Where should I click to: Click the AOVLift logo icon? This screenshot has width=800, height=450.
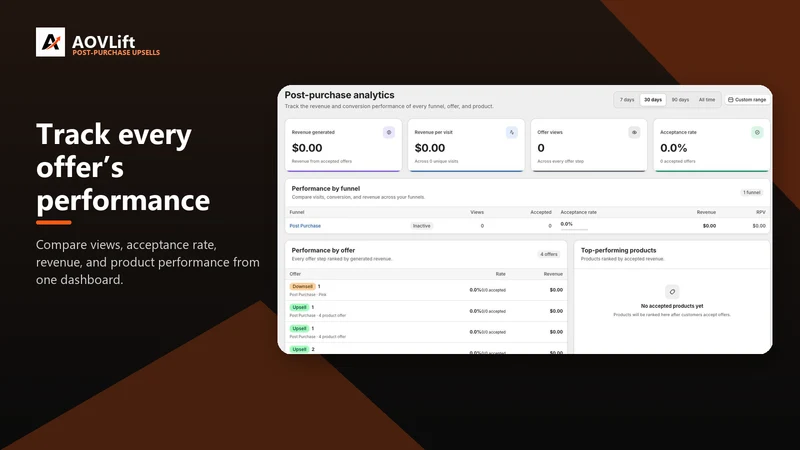[51, 42]
